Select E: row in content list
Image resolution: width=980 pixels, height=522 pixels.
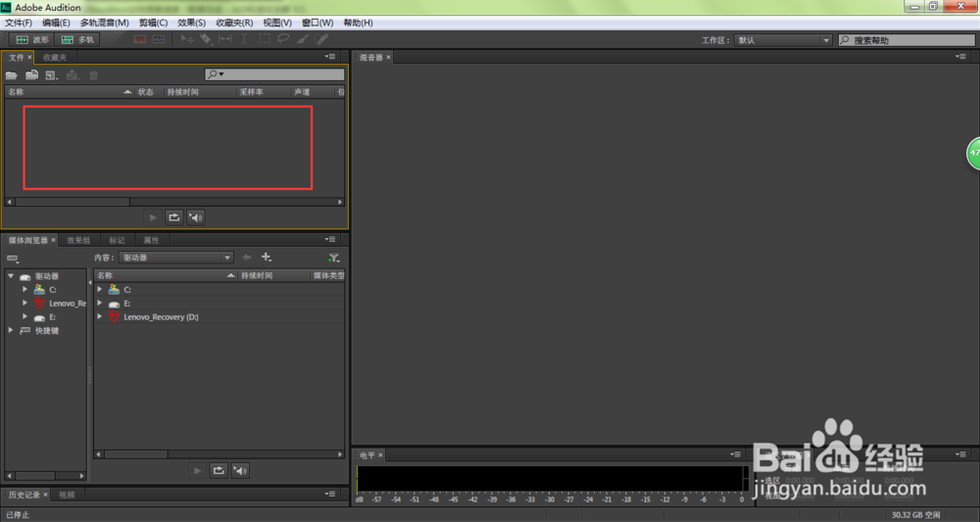point(219,303)
